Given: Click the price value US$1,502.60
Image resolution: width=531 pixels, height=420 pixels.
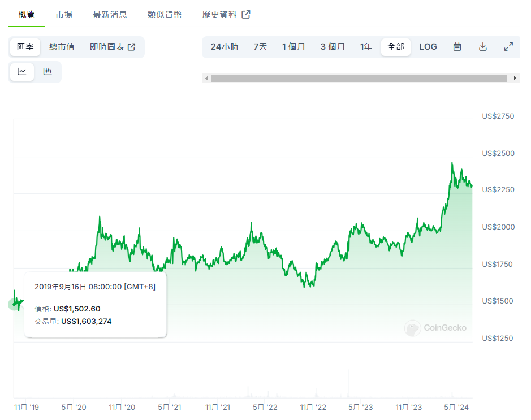Looking at the screenshot, I should point(77,309).
